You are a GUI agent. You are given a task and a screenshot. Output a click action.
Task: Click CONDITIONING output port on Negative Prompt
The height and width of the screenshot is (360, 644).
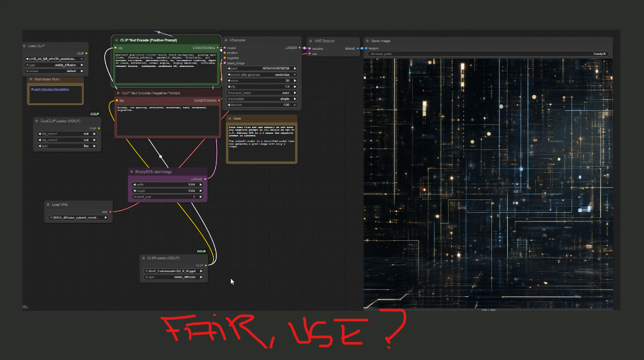[220, 101]
